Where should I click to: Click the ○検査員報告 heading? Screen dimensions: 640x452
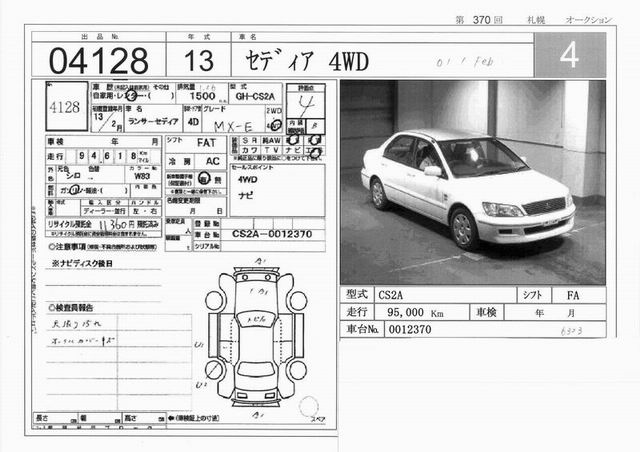tap(71, 307)
